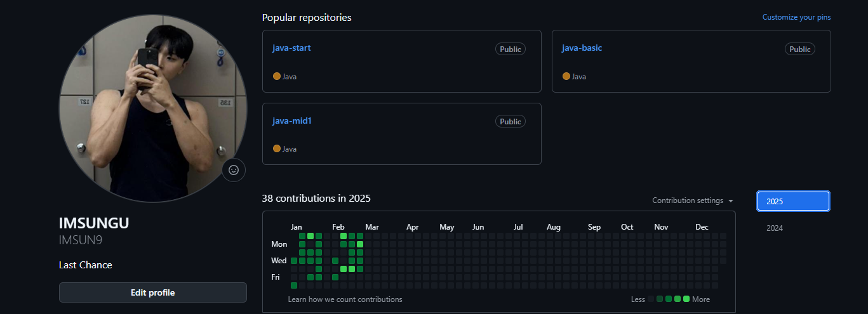This screenshot has width=868, height=314.
Task: Click the brightest green legend square
Action: pos(686,299)
